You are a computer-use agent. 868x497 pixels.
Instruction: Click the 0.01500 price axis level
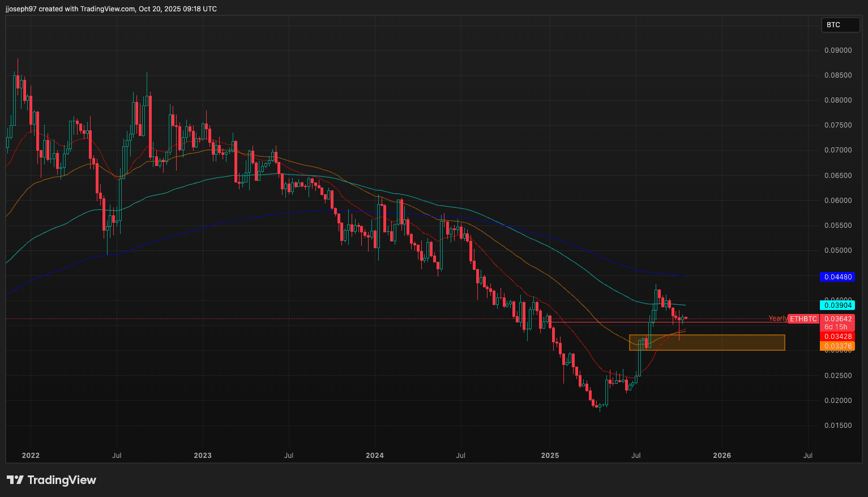point(838,426)
